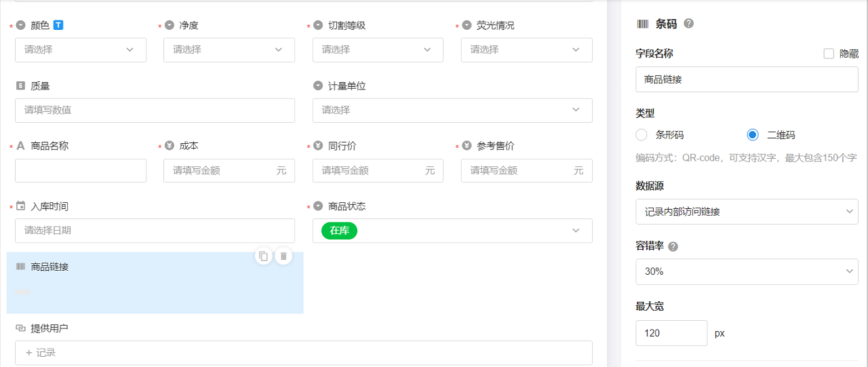Click the 字段名称 input containing 商品链接

[x=747, y=79]
